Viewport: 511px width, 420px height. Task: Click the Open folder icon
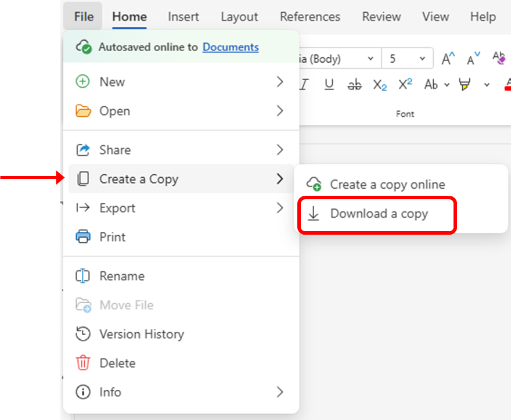(x=83, y=111)
